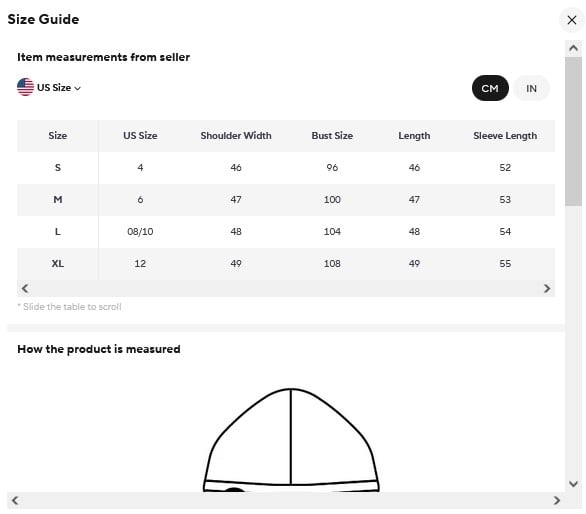Viewport: 586px width, 514px height.
Task: Select the Bust Size column header
Action: [332, 136]
